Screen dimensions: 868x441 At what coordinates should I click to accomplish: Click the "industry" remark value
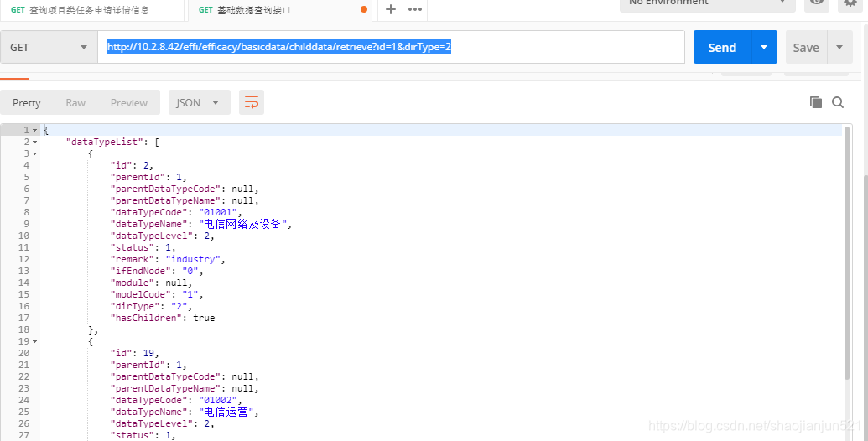(x=193, y=259)
